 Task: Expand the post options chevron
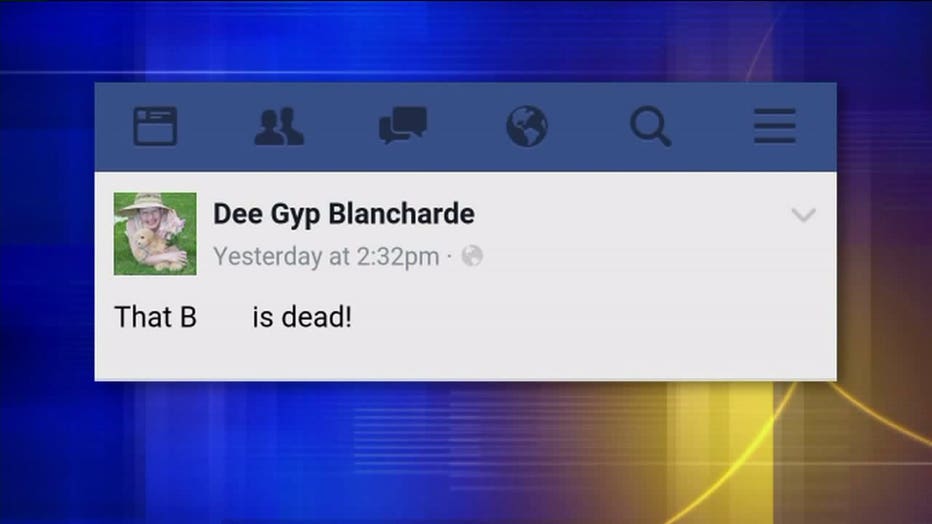click(x=804, y=214)
